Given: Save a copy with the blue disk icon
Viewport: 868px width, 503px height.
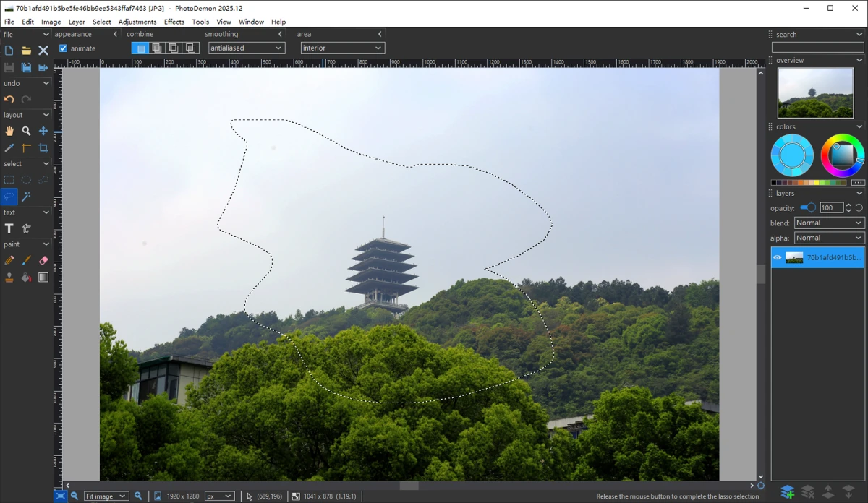Looking at the screenshot, I should click(x=26, y=67).
